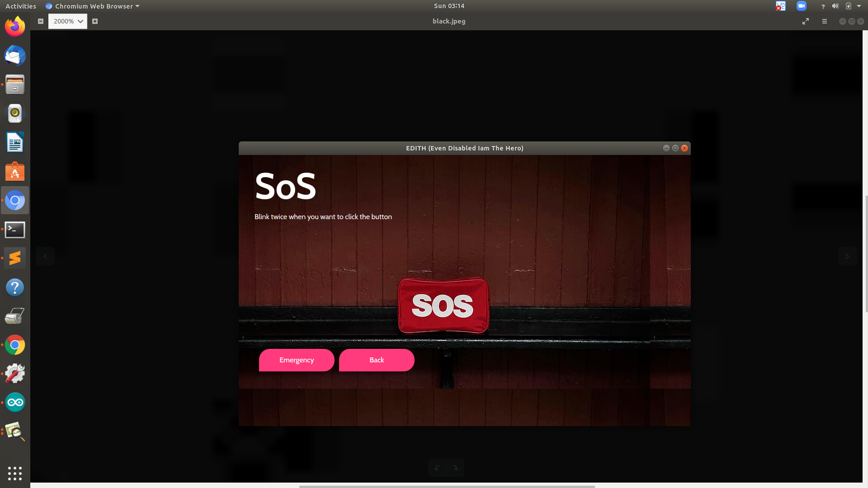
Task: Open Activities overview
Action: (x=21, y=6)
